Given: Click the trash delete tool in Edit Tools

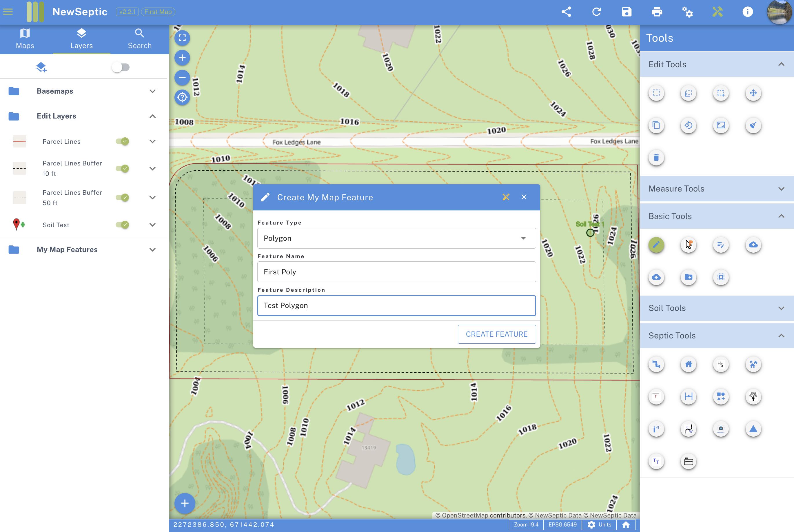Looking at the screenshot, I should point(656,157).
